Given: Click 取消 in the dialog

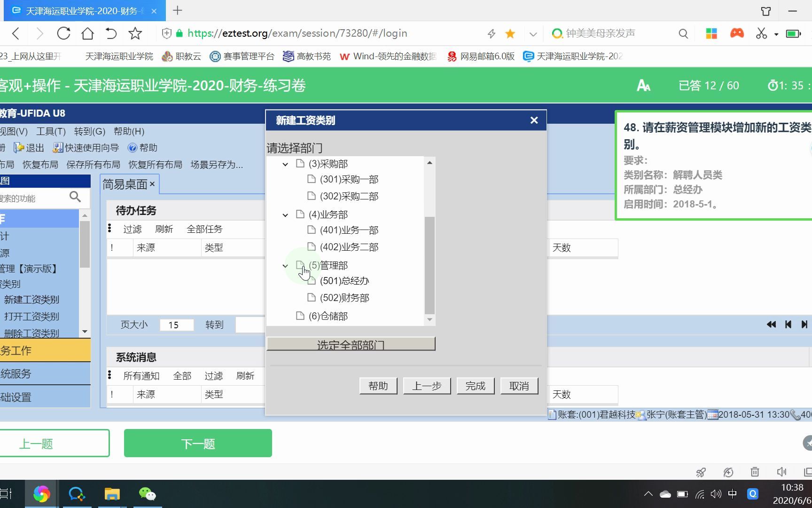Looking at the screenshot, I should (x=519, y=386).
